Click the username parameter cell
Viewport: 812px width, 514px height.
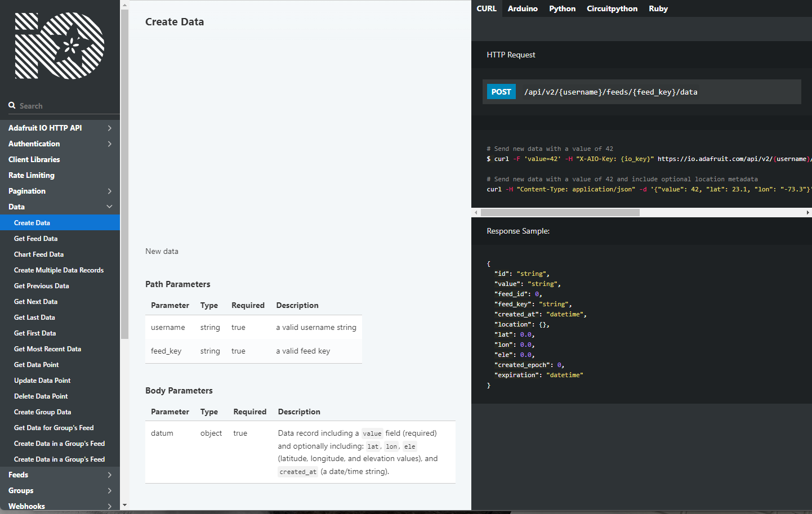(x=168, y=327)
